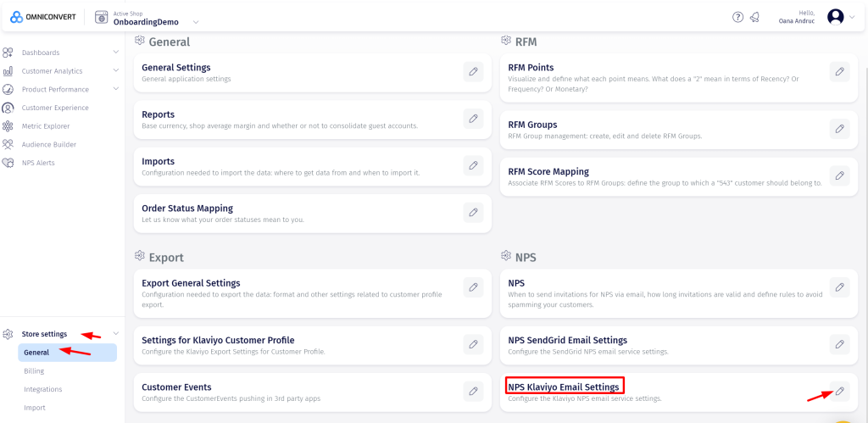Open the NPS SendGrid Email Settings title
The width and height of the screenshot is (868, 423).
pos(567,340)
